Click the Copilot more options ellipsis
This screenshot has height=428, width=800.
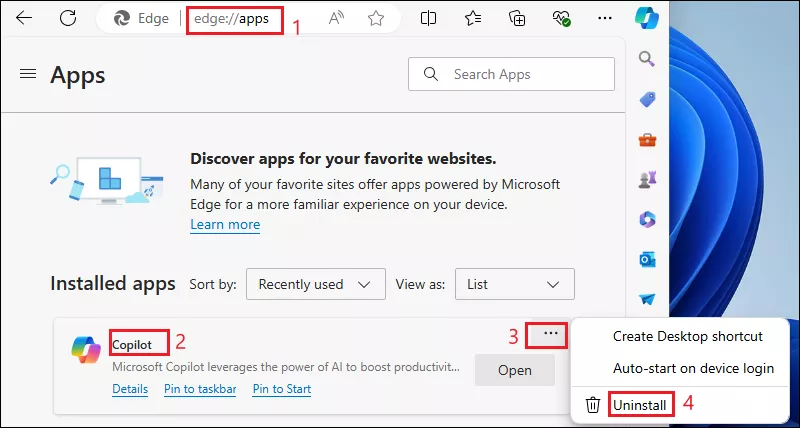551,334
